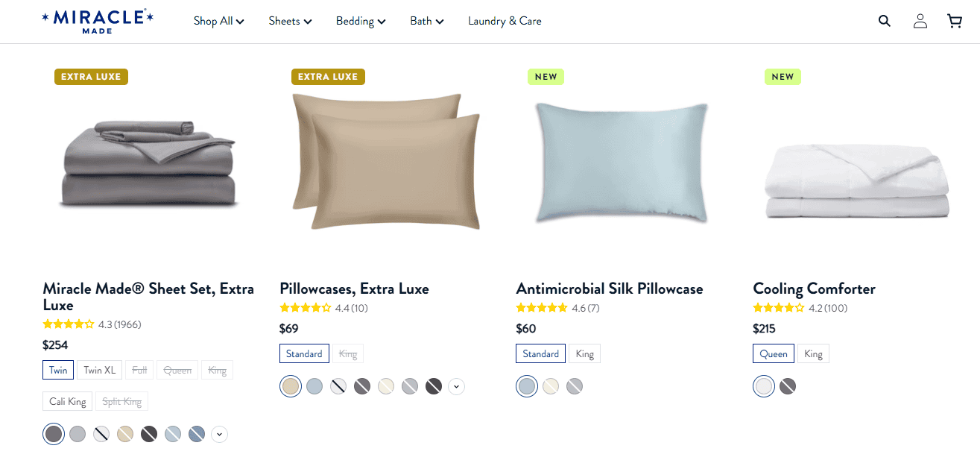Click the 4.3 star rating for Sheet Set
This screenshot has height=469, width=980.
click(92, 324)
